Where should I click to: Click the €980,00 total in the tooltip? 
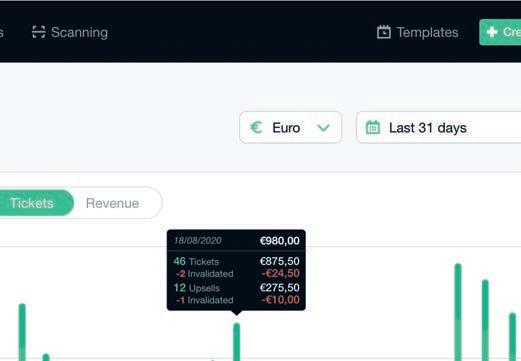pyautogui.click(x=279, y=240)
